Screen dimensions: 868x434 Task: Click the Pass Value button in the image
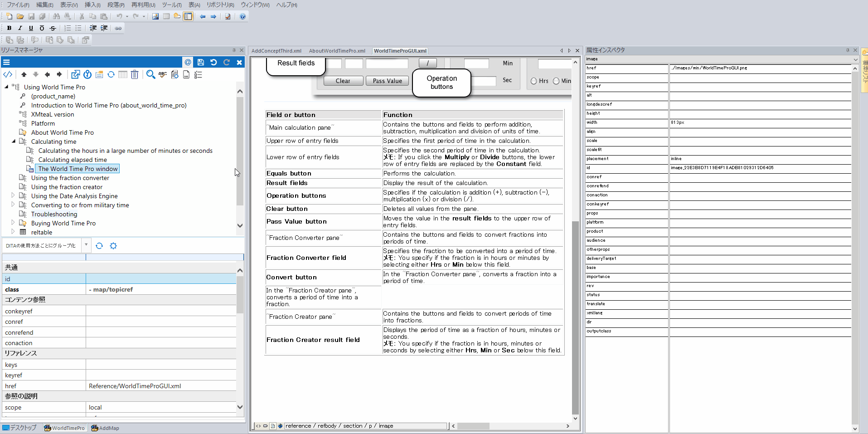(387, 81)
